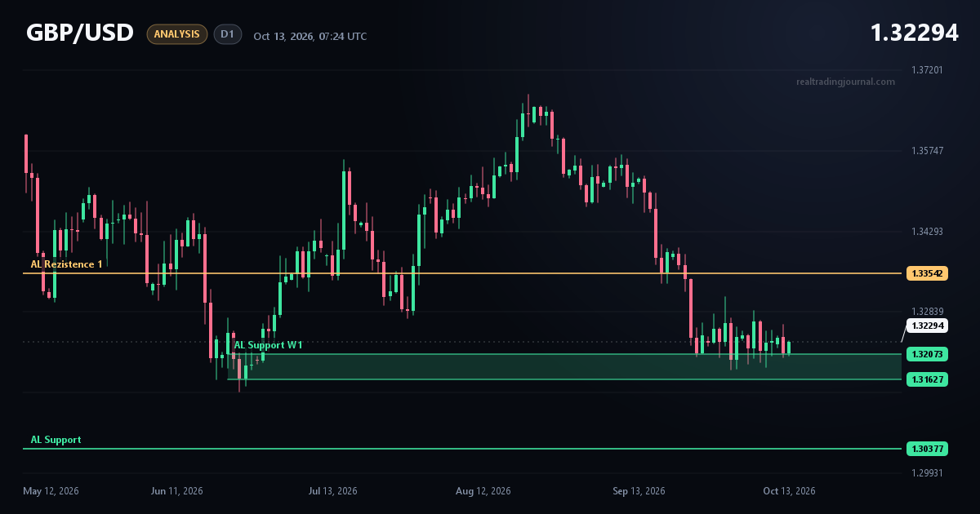
Task: Select the ANALYSIS badge
Action: pyautogui.click(x=177, y=34)
